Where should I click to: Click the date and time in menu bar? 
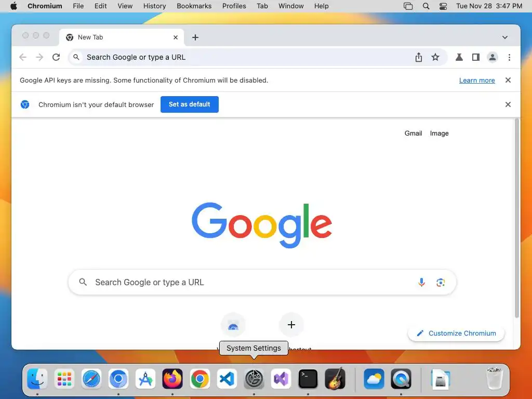(489, 6)
